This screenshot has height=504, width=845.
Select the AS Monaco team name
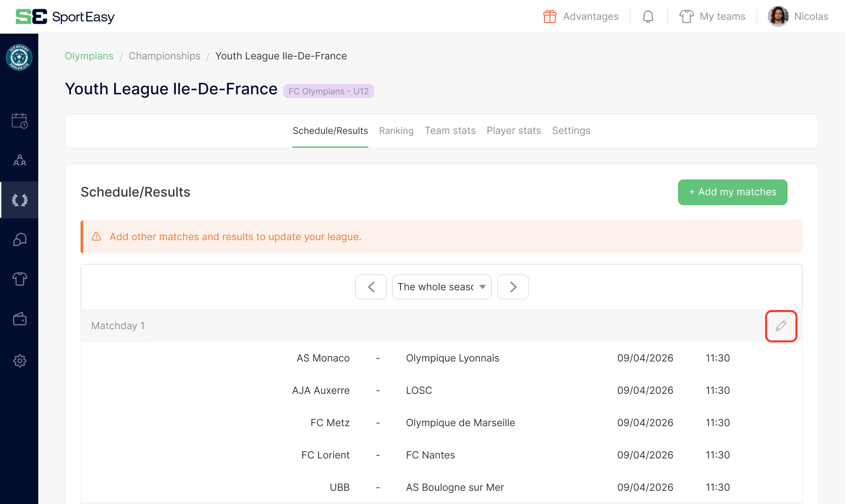click(x=323, y=358)
